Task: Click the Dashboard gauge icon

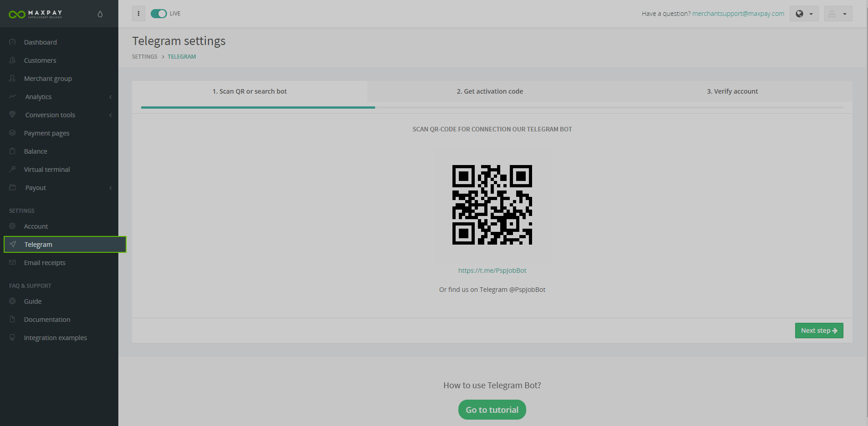Action: pos(12,42)
